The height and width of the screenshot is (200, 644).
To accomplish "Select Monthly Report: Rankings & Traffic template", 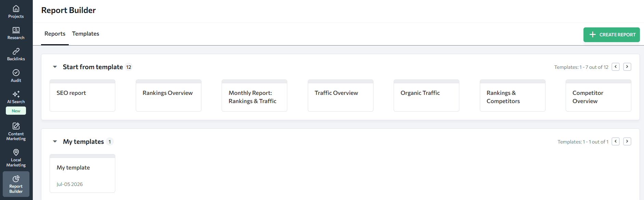I will (254, 96).
